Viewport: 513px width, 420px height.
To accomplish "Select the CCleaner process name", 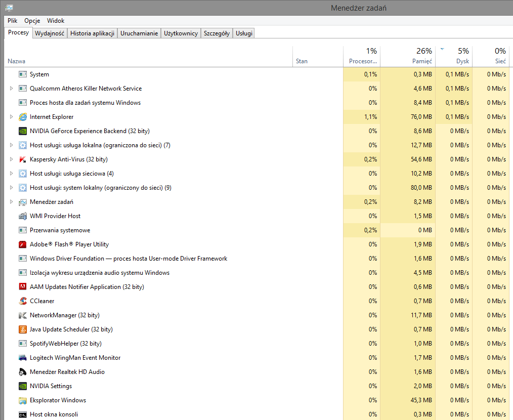I will pyautogui.click(x=42, y=301).
